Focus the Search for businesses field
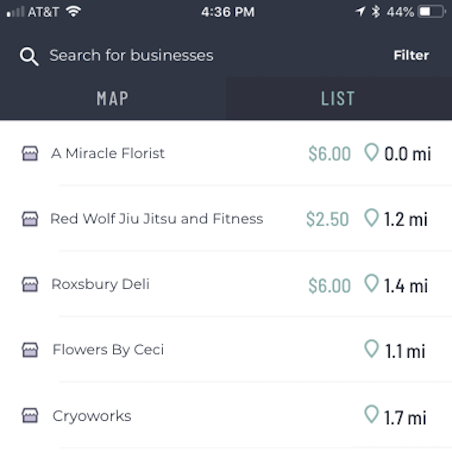Image resolution: width=452 pixels, height=452 pixels. (x=131, y=55)
